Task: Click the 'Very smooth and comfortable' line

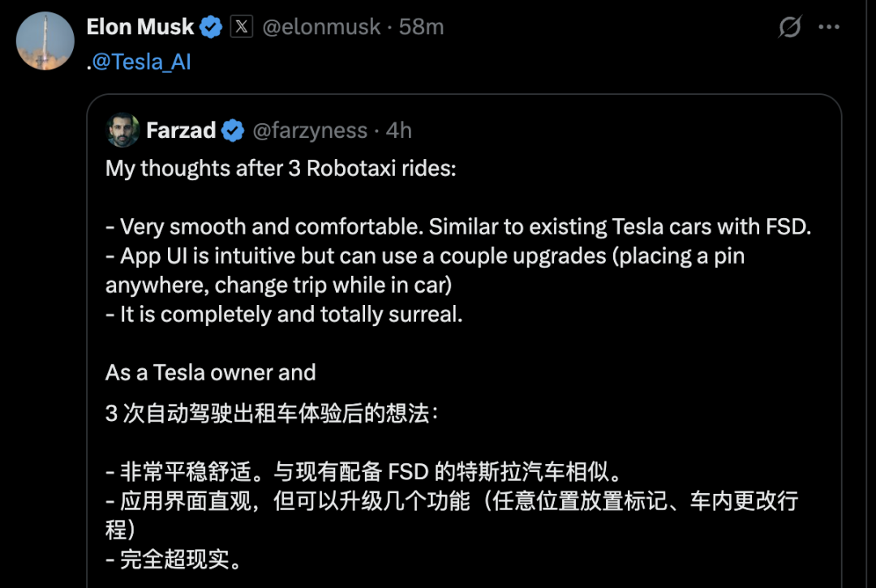Action: pyautogui.click(x=458, y=227)
